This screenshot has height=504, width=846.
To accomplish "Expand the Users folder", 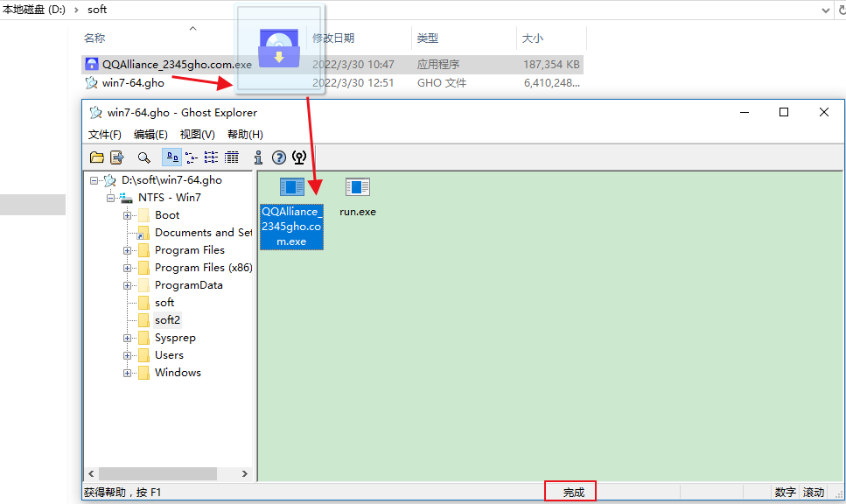I will (128, 355).
